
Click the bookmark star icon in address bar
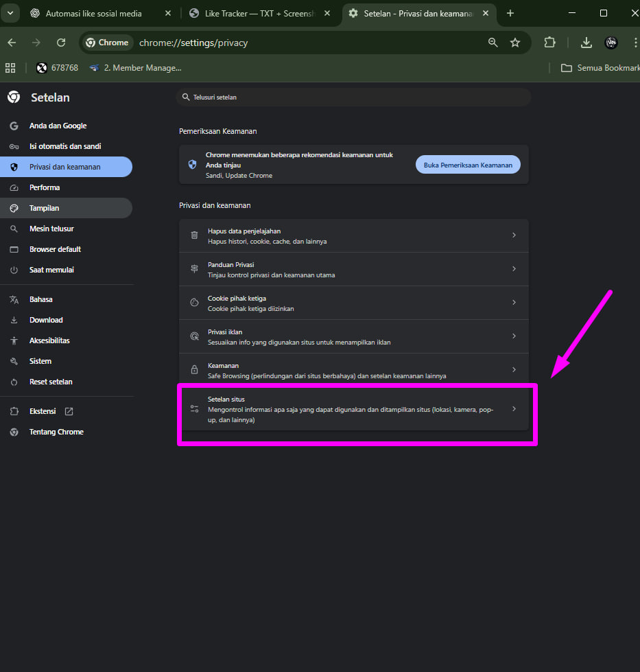pyautogui.click(x=515, y=43)
